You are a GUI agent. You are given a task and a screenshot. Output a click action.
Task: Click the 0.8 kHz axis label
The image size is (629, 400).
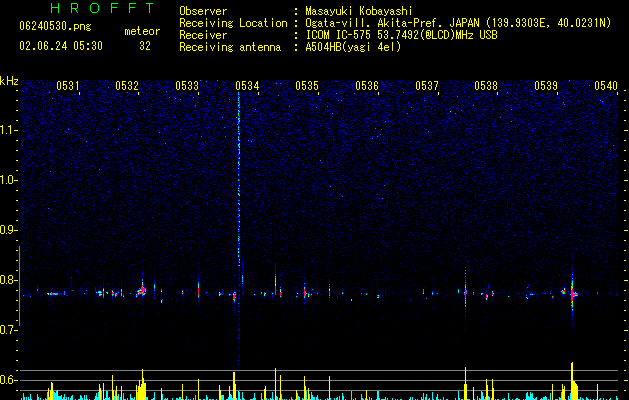coord(7,280)
